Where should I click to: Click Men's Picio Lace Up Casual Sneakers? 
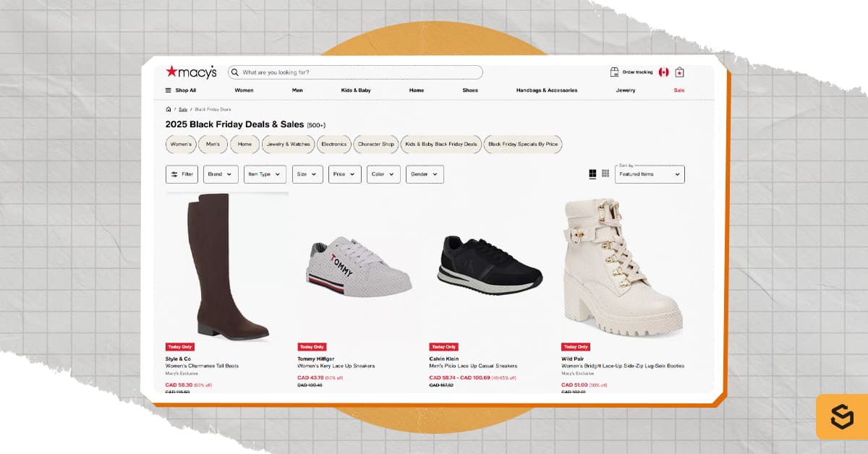coord(473,366)
